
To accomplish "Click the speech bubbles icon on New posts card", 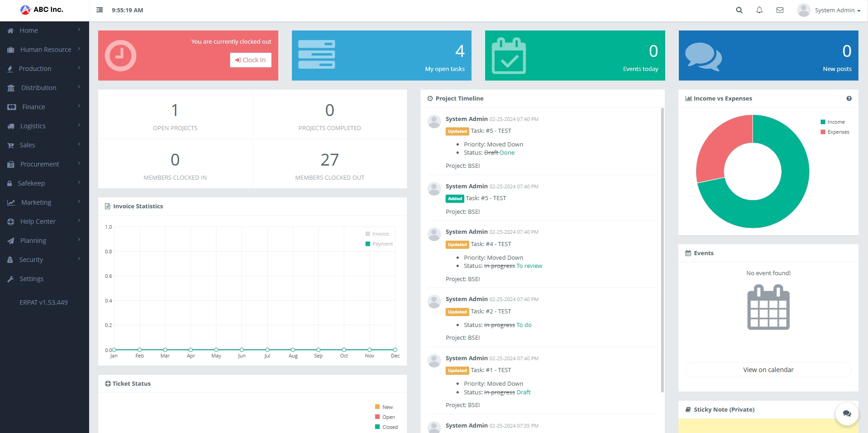I will tap(703, 56).
